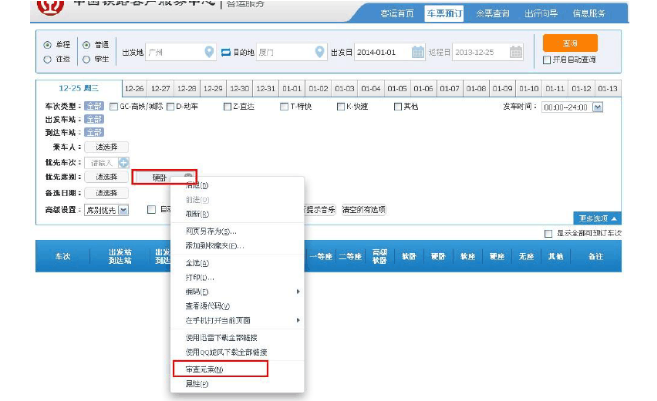Swap departure and destination stations icon
The height and width of the screenshot is (401, 657).
coord(225,52)
